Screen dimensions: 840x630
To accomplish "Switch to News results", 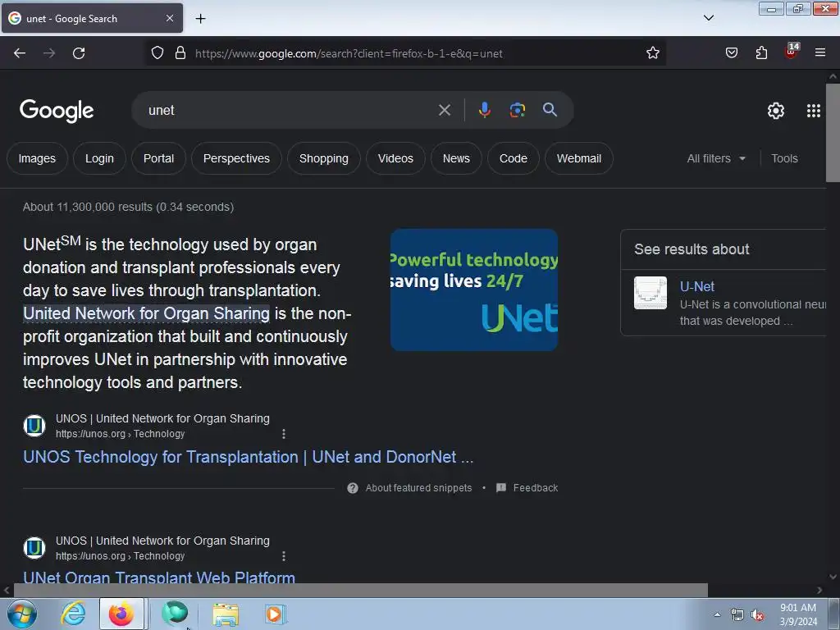I will coord(456,158).
